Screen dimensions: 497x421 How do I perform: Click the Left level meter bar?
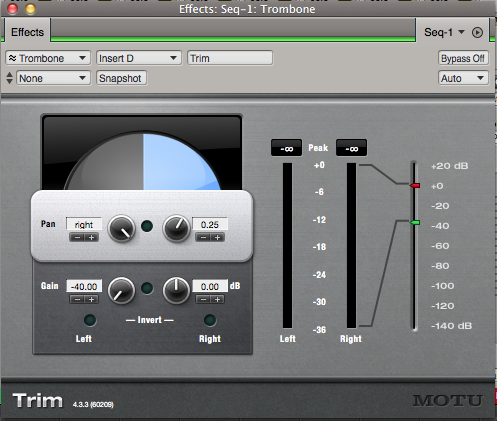point(287,246)
